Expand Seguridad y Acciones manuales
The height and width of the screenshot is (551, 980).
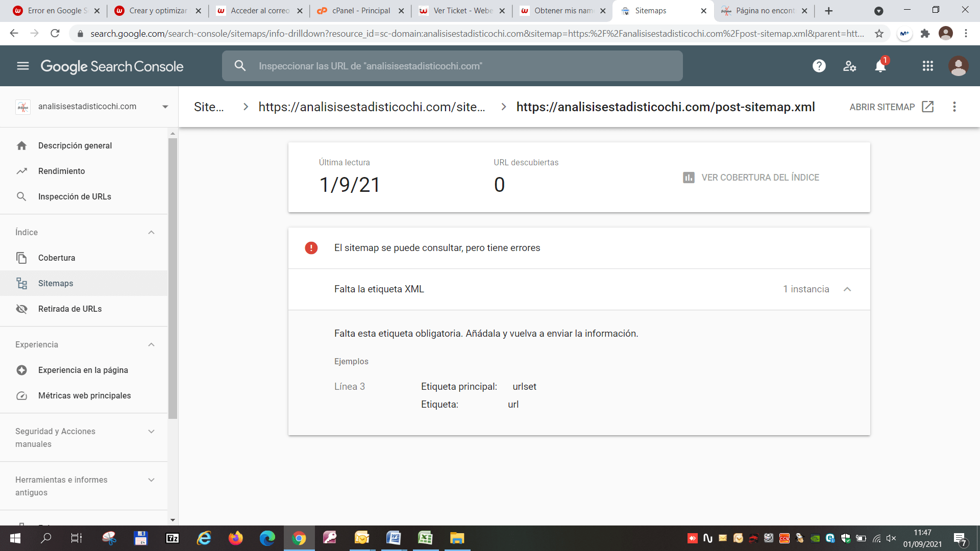click(x=151, y=432)
